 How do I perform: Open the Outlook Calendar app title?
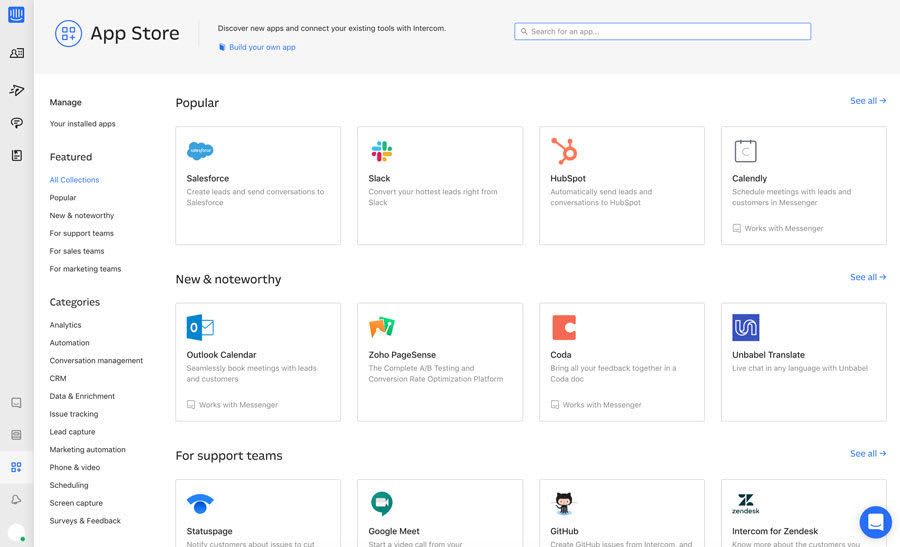point(222,355)
